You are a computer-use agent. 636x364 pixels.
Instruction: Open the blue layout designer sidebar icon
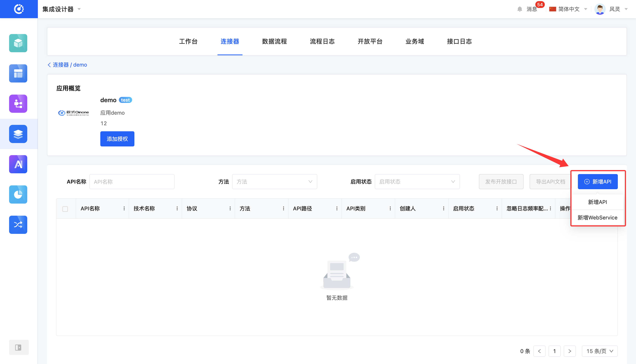(18, 73)
